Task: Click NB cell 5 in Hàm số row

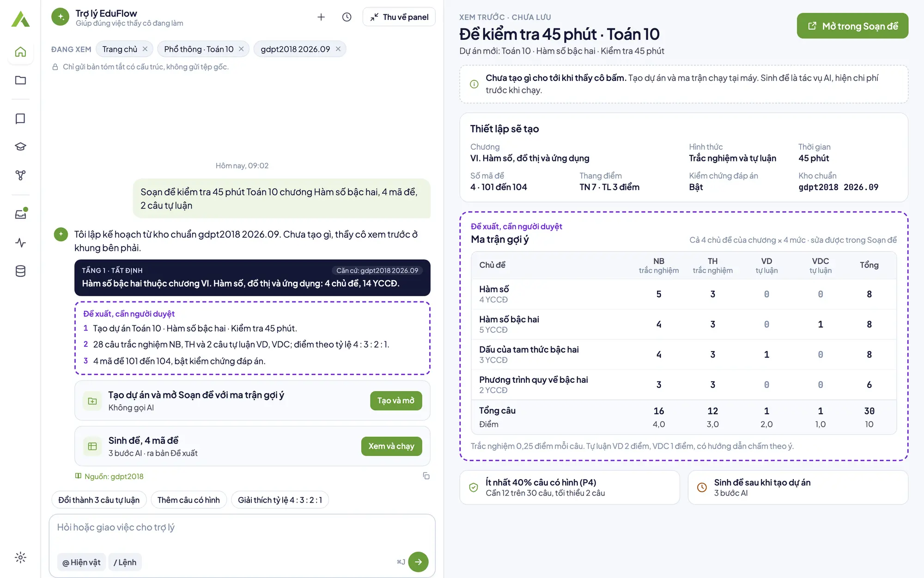Action: pos(659,294)
